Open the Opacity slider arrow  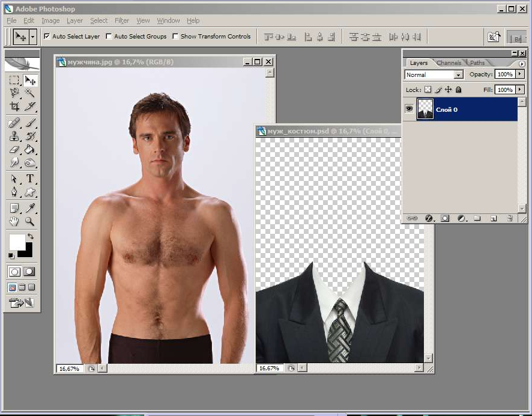(520, 74)
